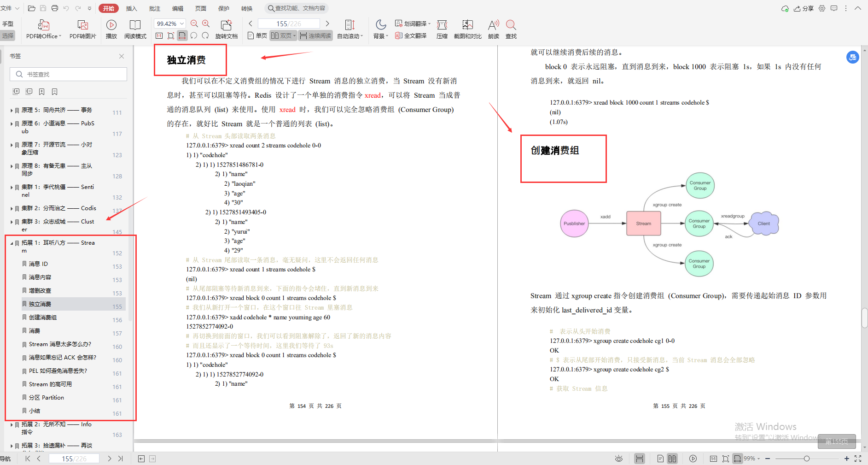The height and width of the screenshot is (465, 868).
Task: Collapse the 拓展 1 Stream bookmark node
Action: pos(11,242)
